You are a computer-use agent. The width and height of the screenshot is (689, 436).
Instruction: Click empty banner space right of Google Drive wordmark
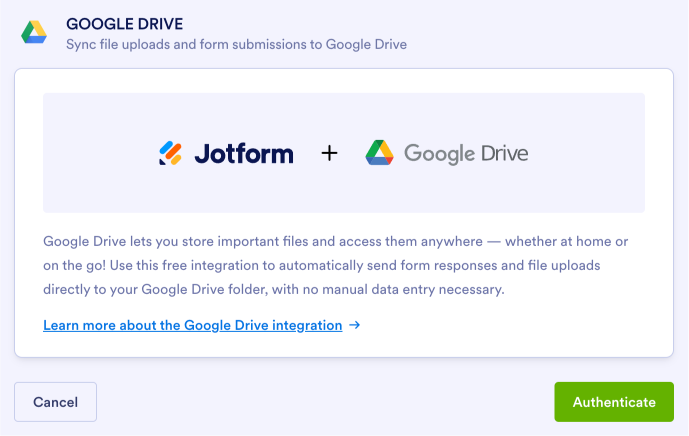pyautogui.click(x=590, y=153)
